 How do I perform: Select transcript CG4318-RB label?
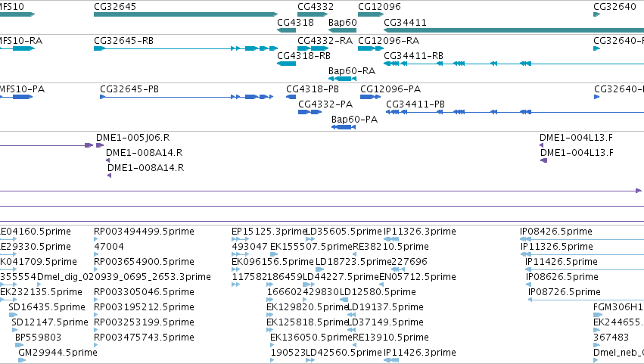pos(303,56)
